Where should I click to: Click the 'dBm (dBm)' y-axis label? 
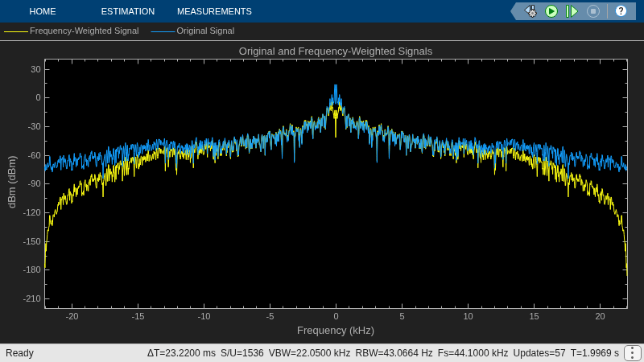click(x=12, y=182)
